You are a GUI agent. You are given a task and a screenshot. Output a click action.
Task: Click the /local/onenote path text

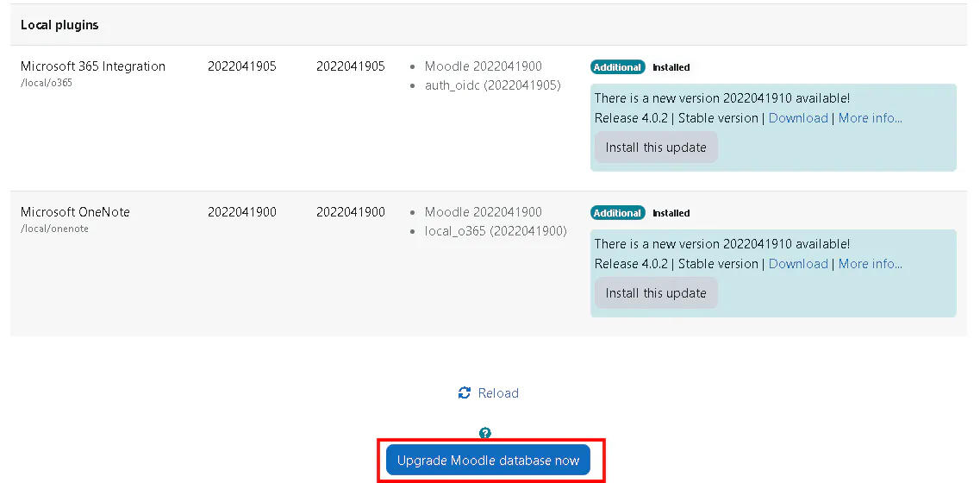54,229
